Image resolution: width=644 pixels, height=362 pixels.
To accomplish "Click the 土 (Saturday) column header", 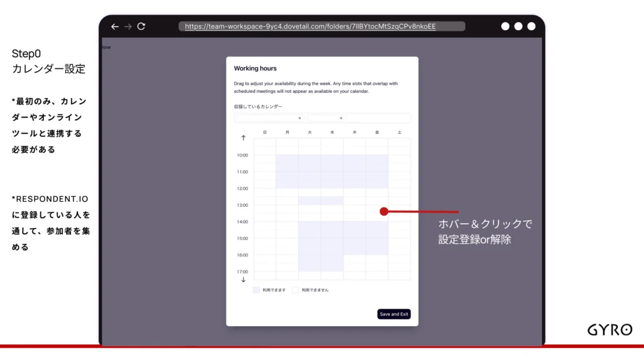I will pyautogui.click(x=399, y=133).
